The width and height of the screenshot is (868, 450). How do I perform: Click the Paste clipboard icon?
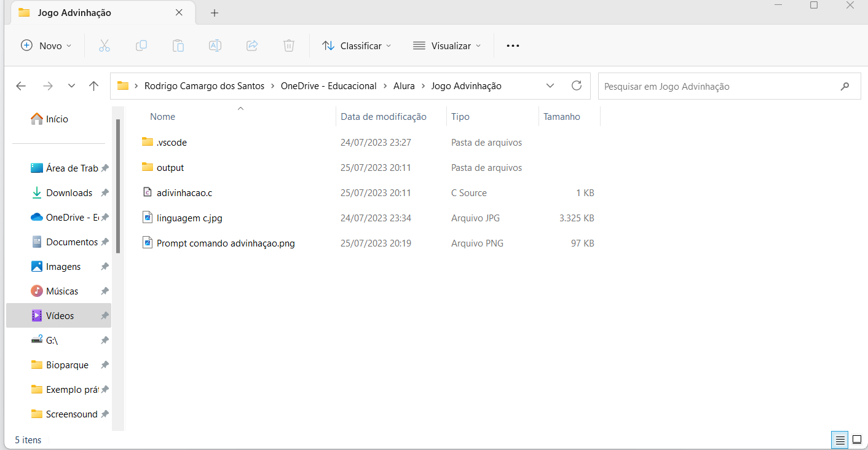click(x=178, y=45)
